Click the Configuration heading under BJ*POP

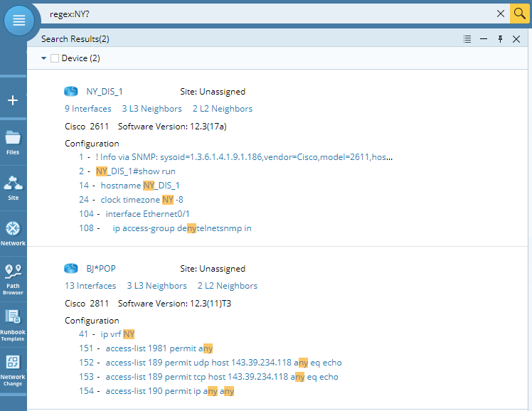click(92, 321)
